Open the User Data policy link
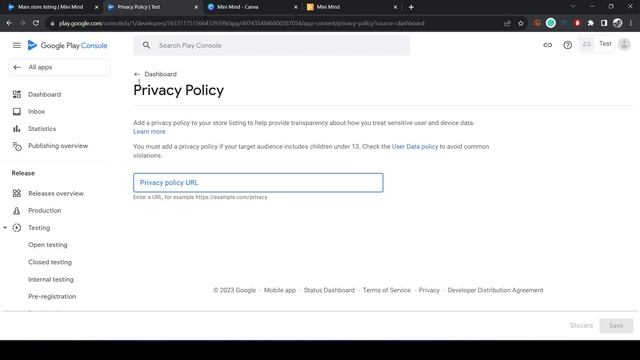 point(415,147)
